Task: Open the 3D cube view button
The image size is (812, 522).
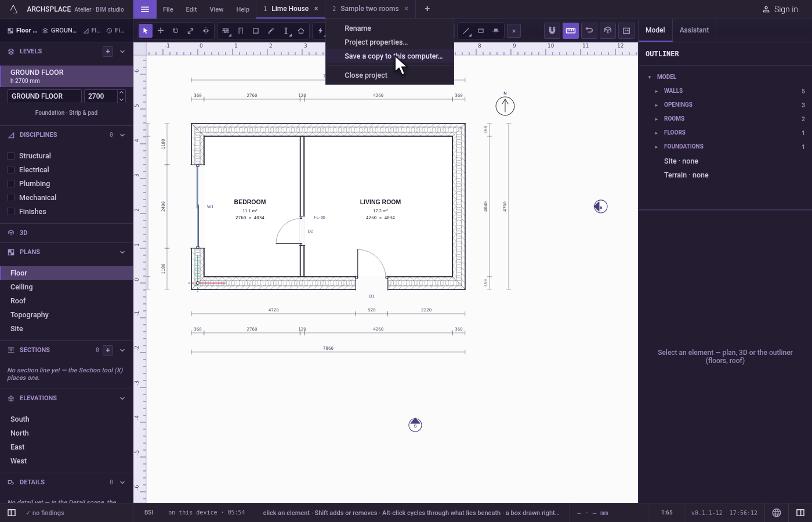Action: click(608, 30)
